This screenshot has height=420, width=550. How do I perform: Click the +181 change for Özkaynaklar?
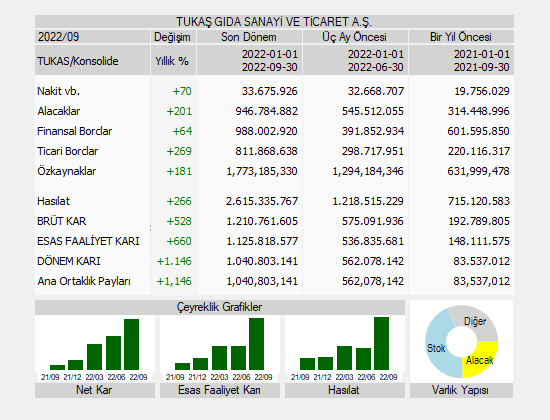[x=179, y=171]
